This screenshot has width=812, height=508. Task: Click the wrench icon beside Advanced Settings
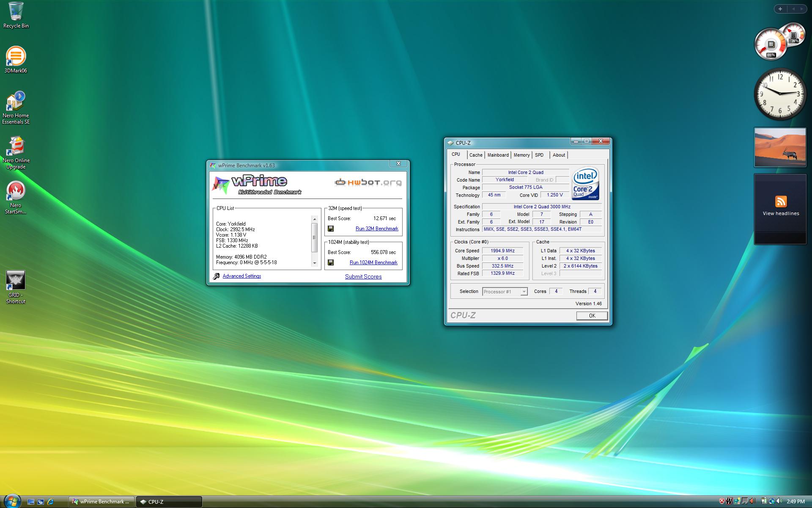(216, 276)
